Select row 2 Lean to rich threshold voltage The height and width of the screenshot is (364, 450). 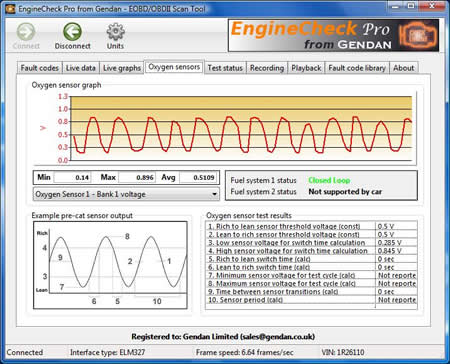(x=311, y=234)
